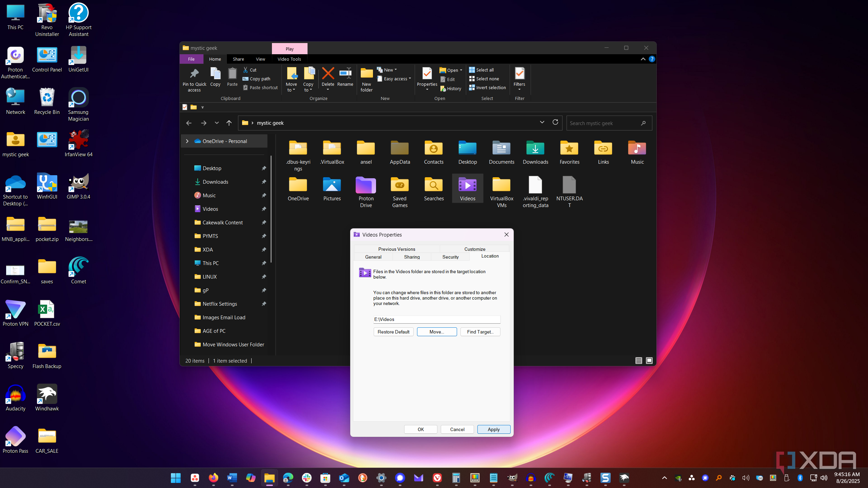Open the Explorer help question icon
868x488 pixels.
point(651,59)
